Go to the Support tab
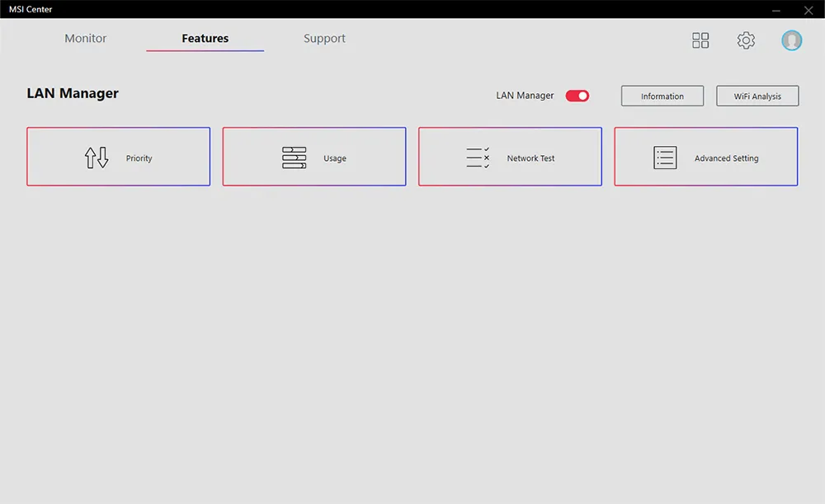The image size is (825, 504). tap(324, 39)
